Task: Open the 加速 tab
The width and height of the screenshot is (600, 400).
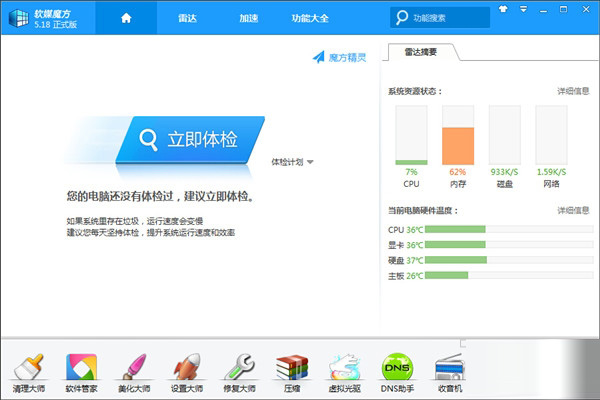Action: click(249, 18)
